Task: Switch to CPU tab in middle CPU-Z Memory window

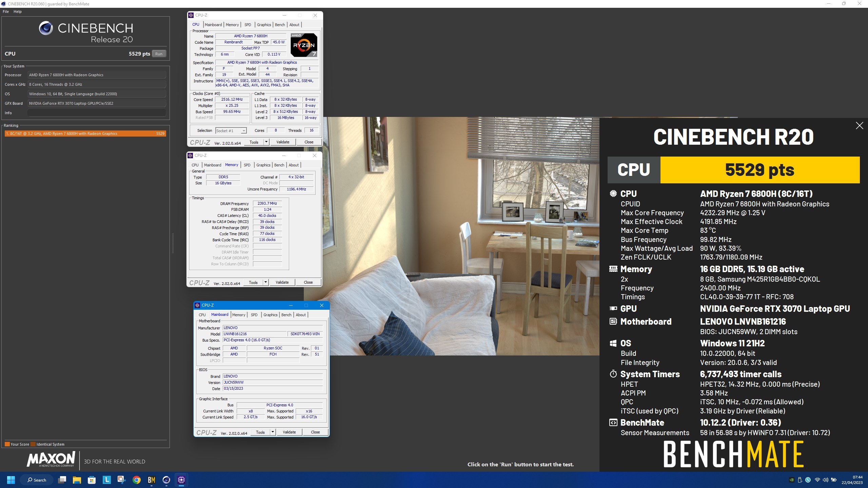Action: tap(195, 165)
